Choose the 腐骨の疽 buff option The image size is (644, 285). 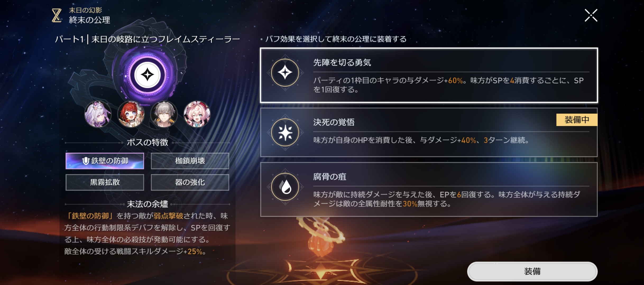(429, 189)
